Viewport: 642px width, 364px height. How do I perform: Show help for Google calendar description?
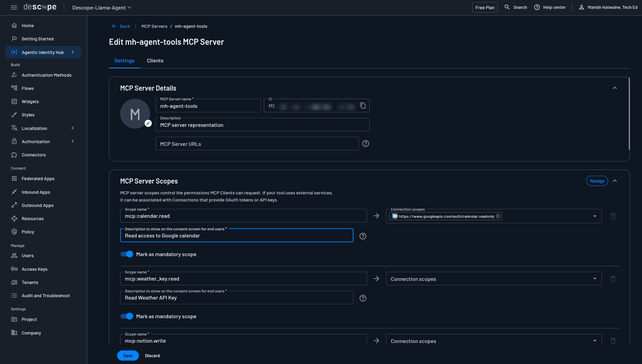(363, 236)
